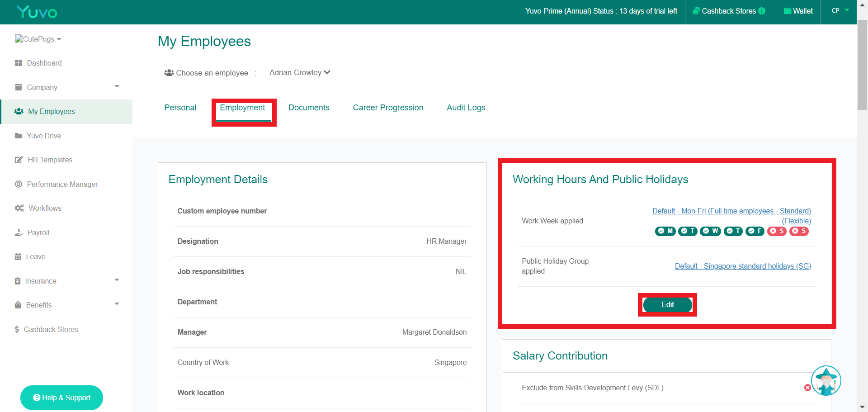This screenshot has height=412, width=868.
Task: Click the My Employees people icon
Action: coord(19,111)
